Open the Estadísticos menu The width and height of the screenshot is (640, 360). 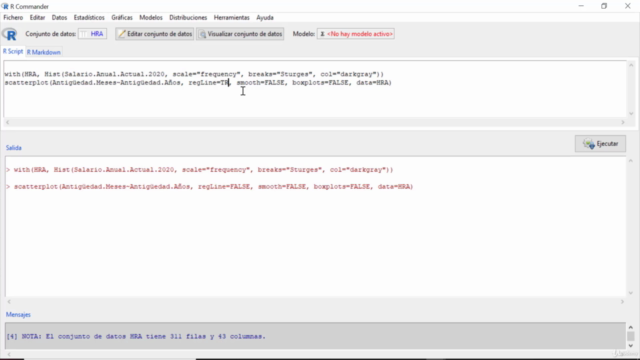point(89,18)
